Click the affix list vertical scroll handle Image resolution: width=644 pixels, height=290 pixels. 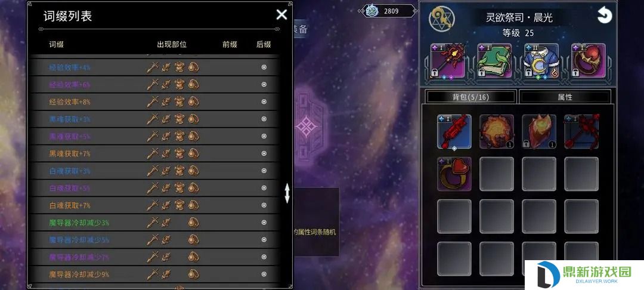point(287,193)
